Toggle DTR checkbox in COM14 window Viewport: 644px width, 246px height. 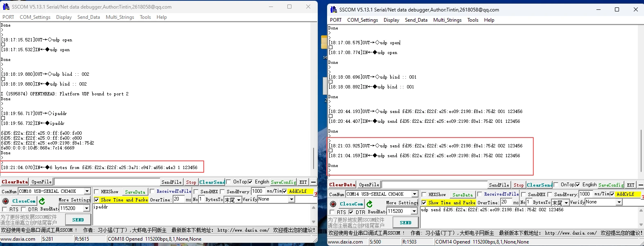[351, 212]
